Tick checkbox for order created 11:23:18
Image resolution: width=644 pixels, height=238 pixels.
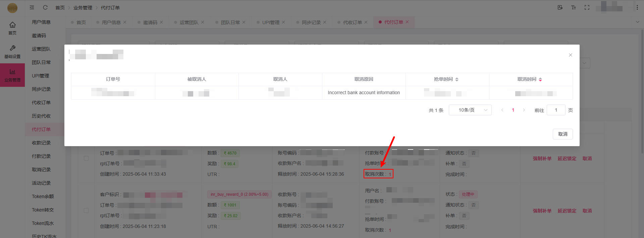(86, 211)
